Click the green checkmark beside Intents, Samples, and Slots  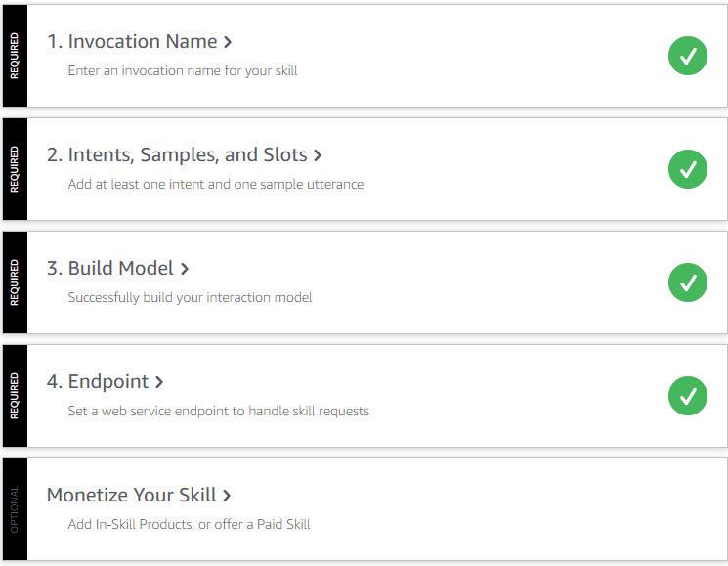tap(687, 169)
